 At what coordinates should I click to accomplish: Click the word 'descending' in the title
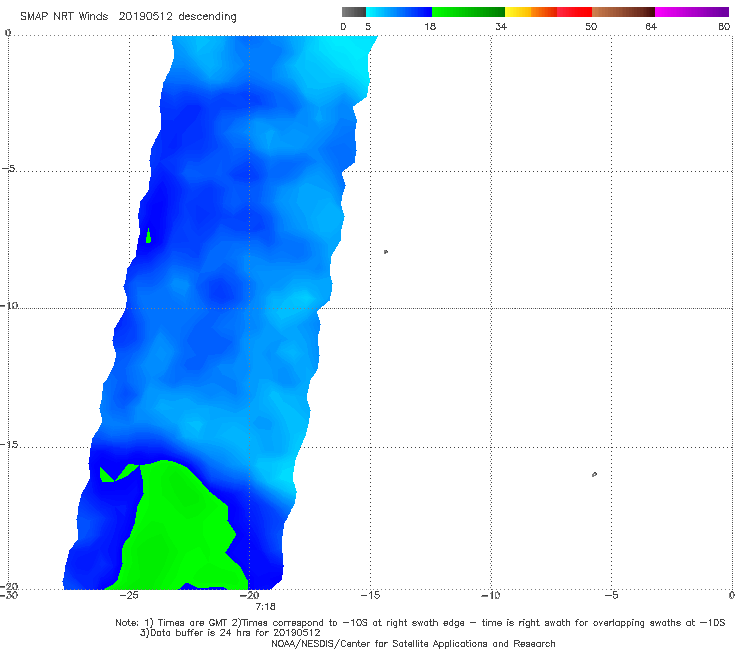point(207,17)
